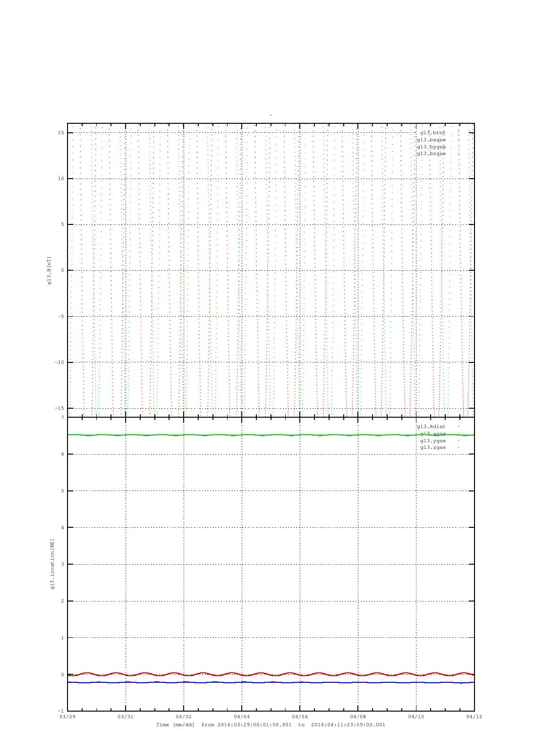Select the 04/10 date tick label
The image size is (534, 756).
[x=416, y=716]
